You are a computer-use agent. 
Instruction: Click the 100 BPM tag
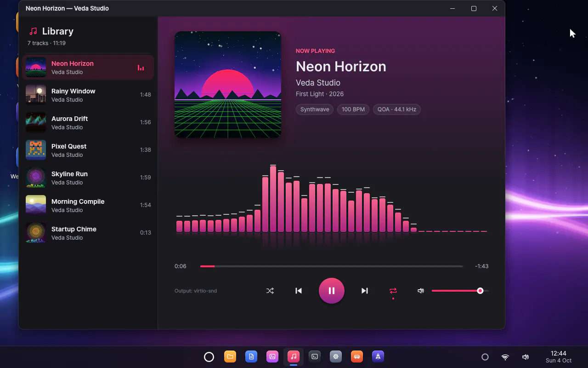(353, 109)
